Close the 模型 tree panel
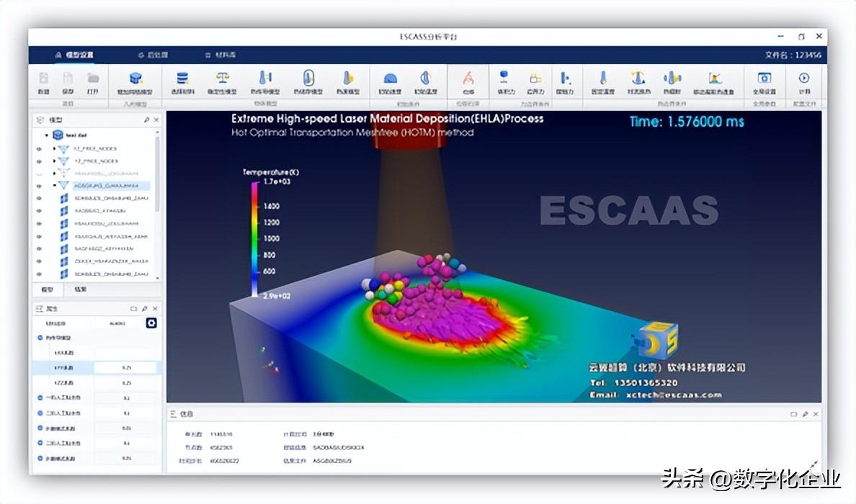The width and height of the screenshot is (856, 504). [156, 120]
